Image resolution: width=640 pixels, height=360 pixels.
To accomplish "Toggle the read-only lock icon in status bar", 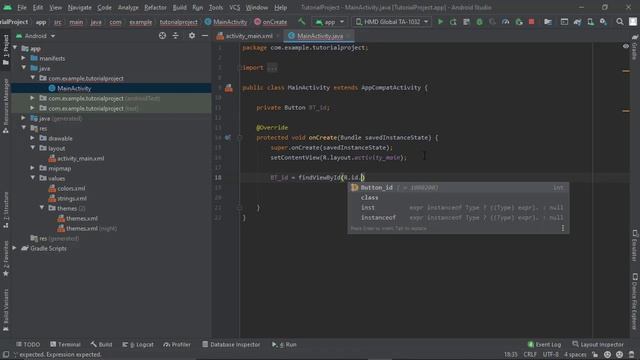I will 595,354.
